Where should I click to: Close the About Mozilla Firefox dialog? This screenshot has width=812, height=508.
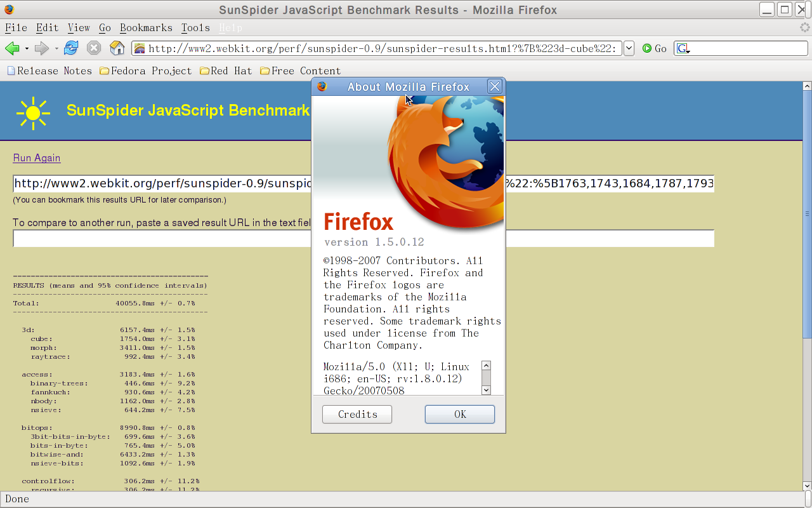495,87
